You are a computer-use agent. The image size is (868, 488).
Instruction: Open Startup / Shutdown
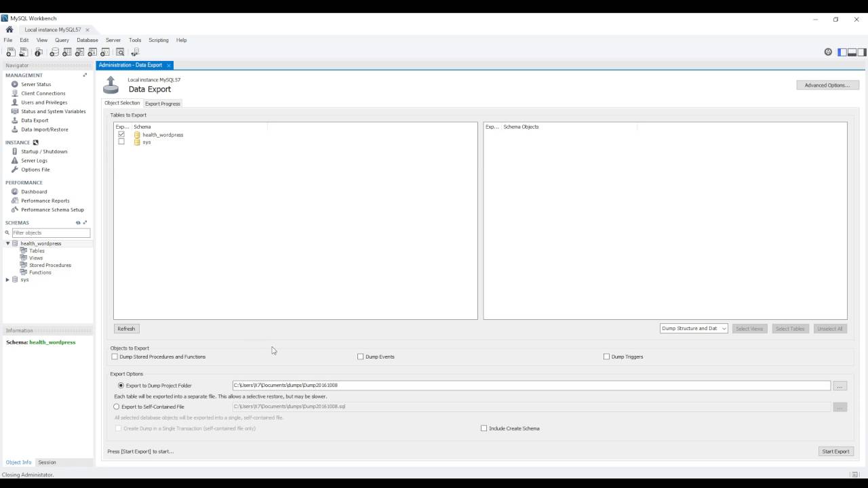click(44, 152)
